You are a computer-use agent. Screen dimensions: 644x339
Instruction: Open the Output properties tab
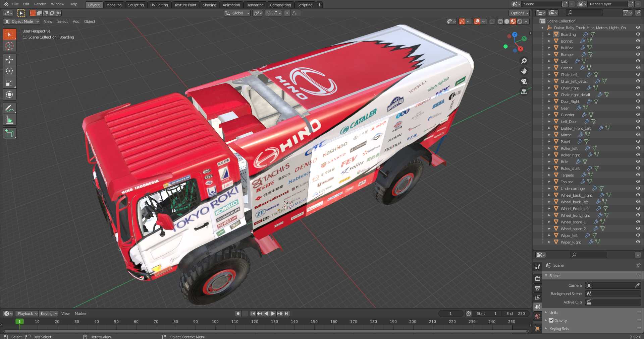click(x=538, y=288)
